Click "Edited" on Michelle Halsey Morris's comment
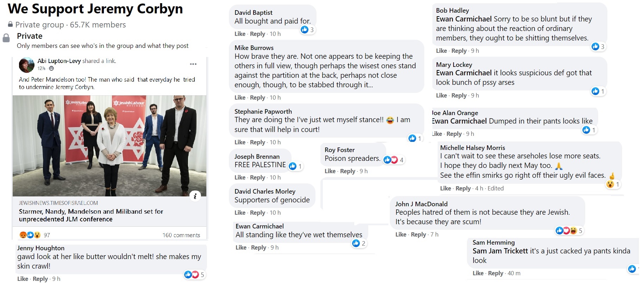This screenshot has height=283, width=644. (x=495, y=188)
